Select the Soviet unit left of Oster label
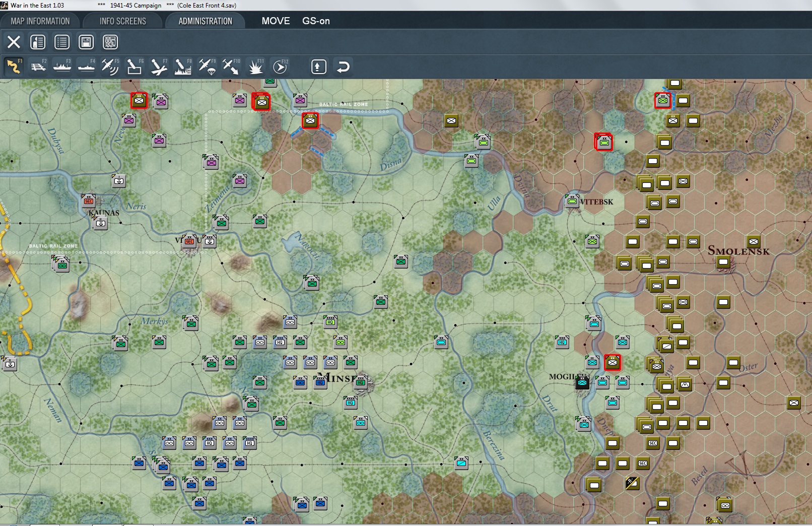The height and width of the screenshot is (526, 812). (733, 363)
